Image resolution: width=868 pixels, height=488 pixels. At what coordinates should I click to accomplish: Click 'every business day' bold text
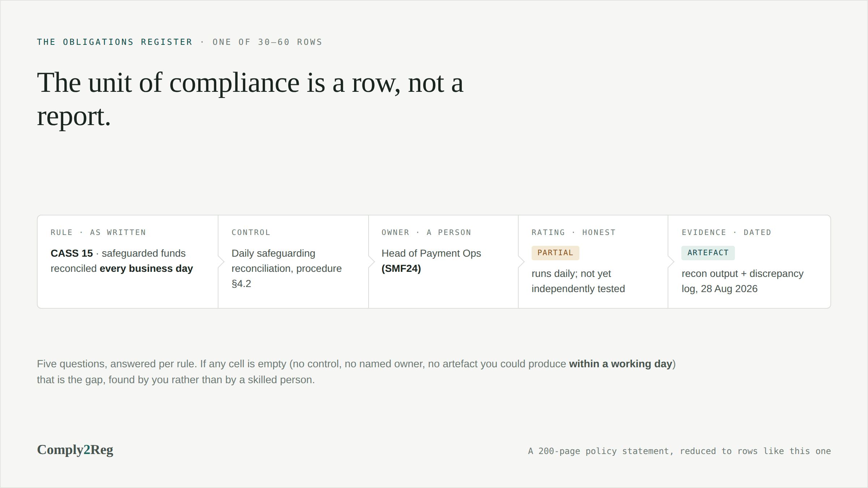(146, 269)
